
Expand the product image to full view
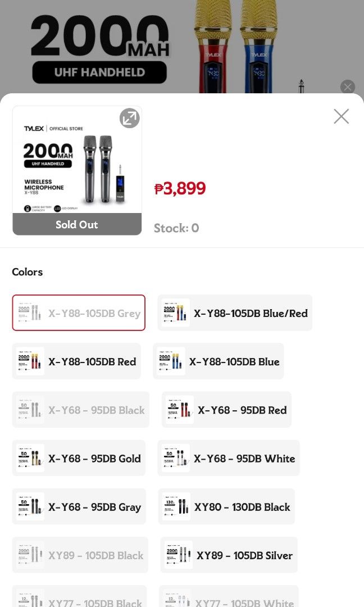pos(129,118)
